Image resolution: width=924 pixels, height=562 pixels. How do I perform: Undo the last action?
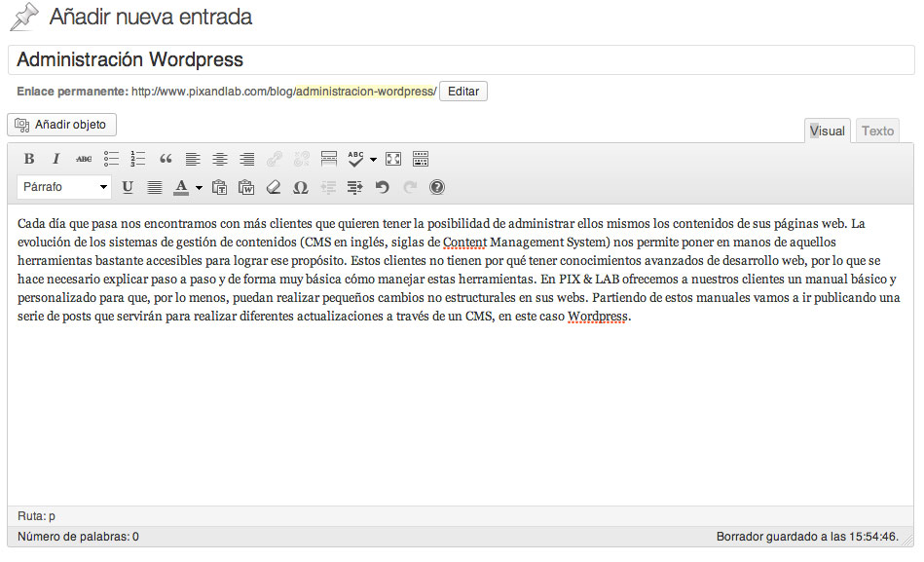click(383, 188)
